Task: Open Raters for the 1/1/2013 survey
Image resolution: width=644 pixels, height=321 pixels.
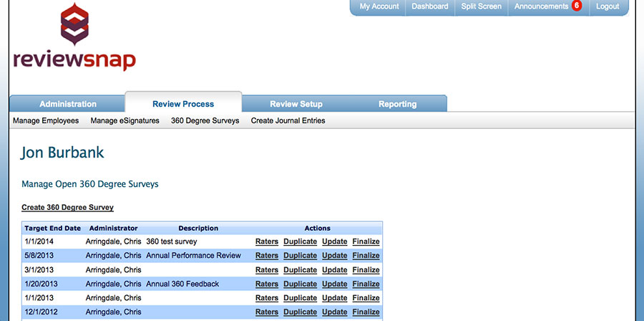Action: point(267,298)
